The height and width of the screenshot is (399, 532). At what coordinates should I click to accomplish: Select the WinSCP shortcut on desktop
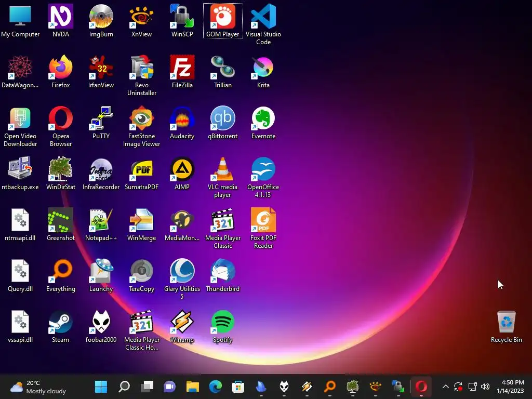point(182,20)
